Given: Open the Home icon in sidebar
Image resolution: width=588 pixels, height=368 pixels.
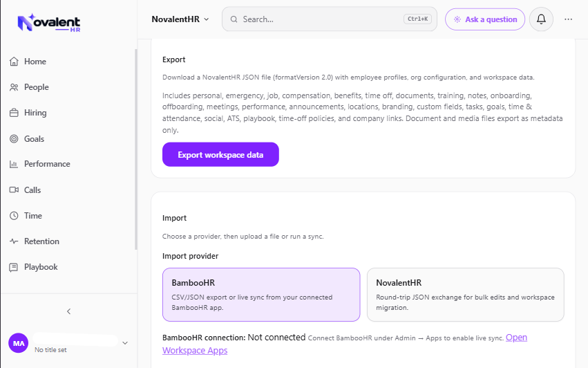Looking at the screenshot, I should (x=14, y=61).
